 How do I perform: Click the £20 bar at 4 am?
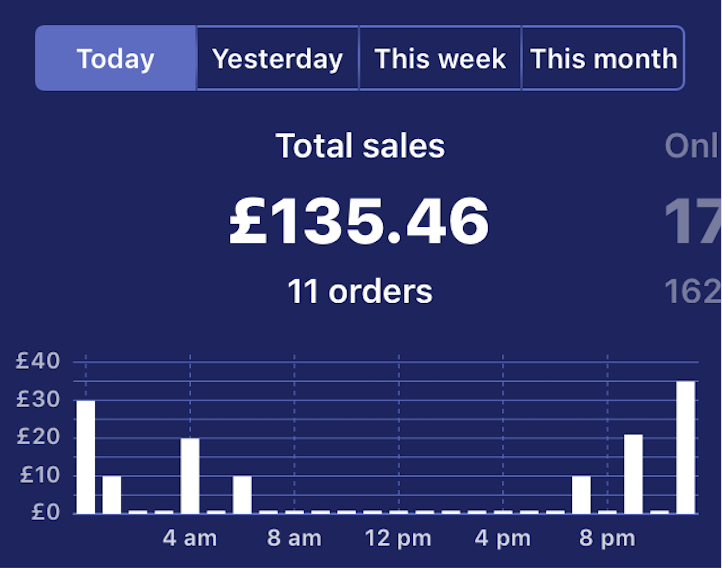tap(190, 475)
